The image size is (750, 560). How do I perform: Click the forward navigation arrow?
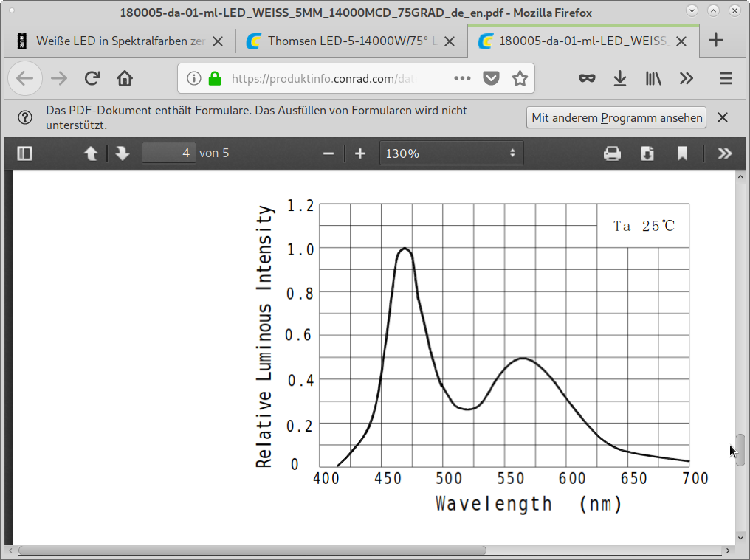coord(59,78)
